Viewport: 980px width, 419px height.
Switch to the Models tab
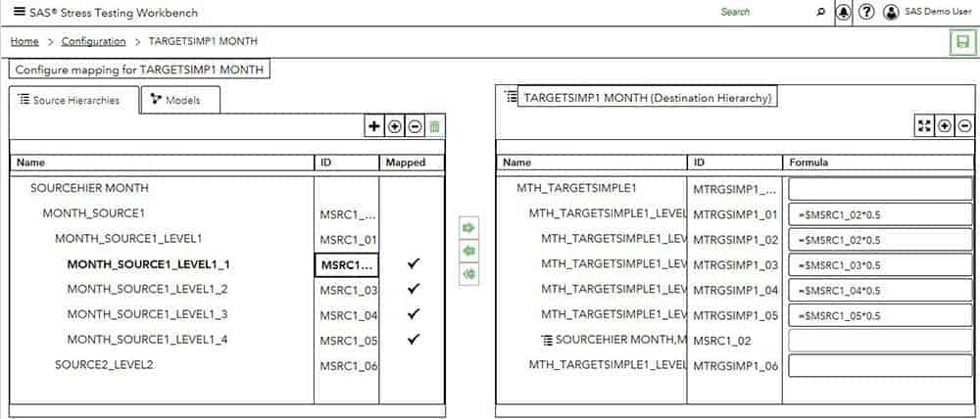tap(180, 100)
